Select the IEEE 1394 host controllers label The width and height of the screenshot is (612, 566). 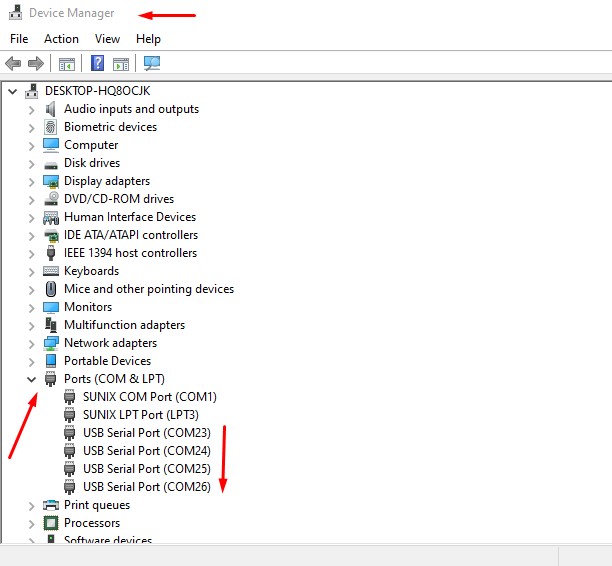[x=130, y=253]
